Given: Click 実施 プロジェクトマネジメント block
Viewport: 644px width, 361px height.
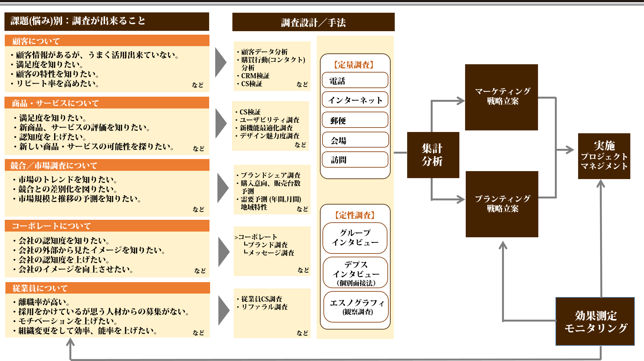Looking at the screenshot, I should [x=604, y=156].
